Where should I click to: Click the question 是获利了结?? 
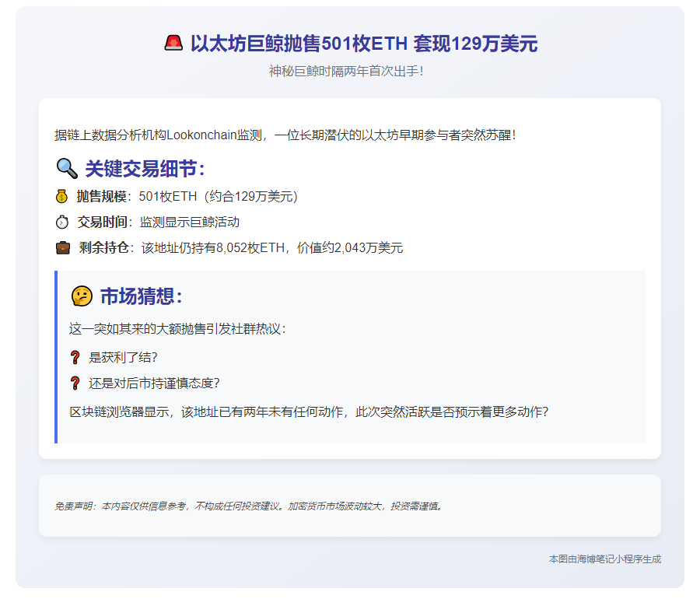(x=123, y=357)
